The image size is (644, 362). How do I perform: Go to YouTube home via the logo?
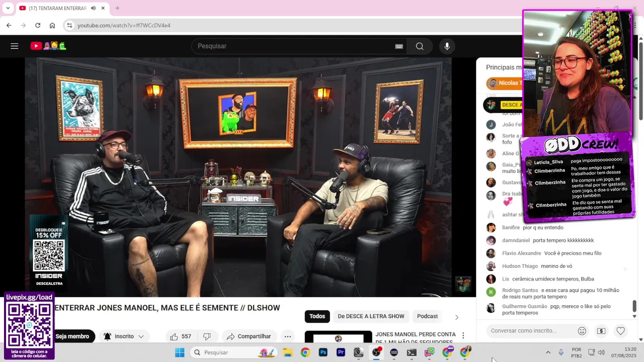pos(48,46)
